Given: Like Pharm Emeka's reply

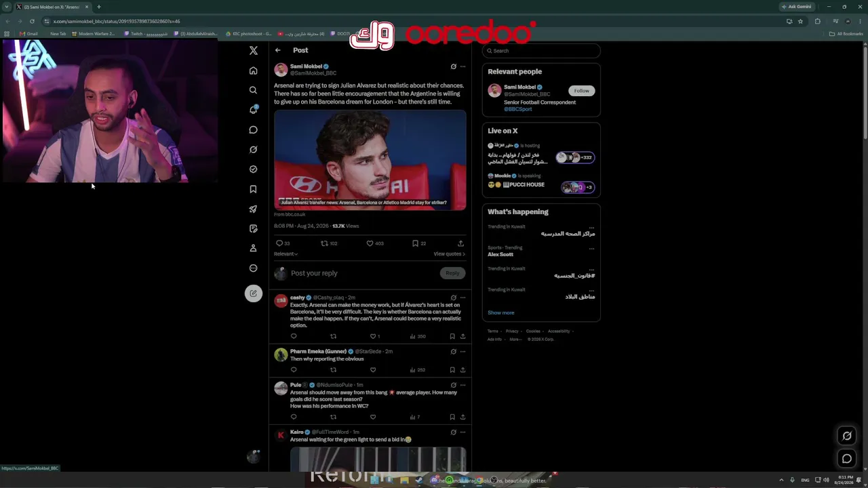Looking at the screenshot, I should point(372,370).
